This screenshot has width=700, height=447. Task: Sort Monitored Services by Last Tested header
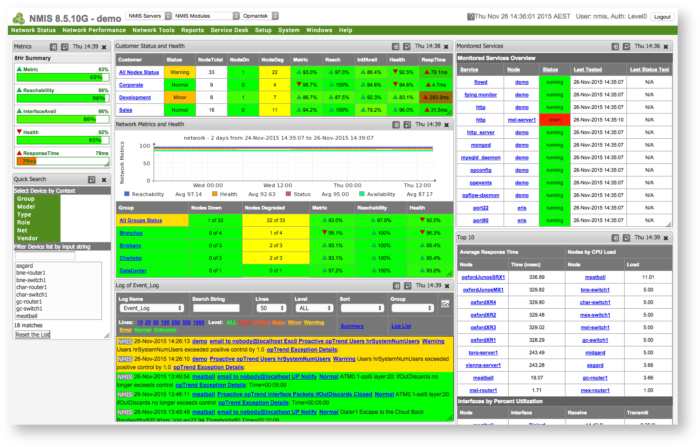[x=588, y=70]
